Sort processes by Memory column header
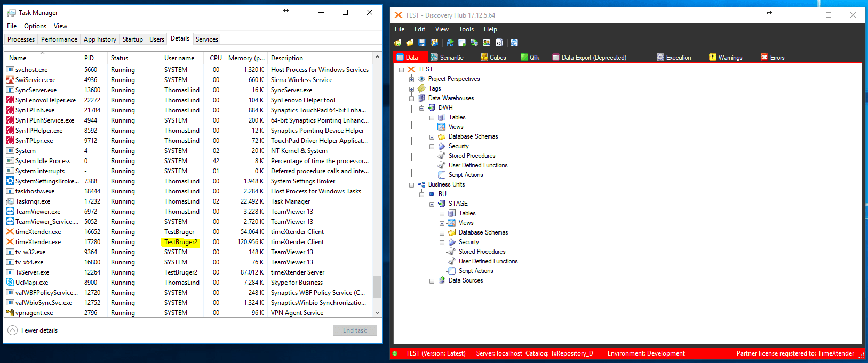This screenshot has width=868, height=363. [245, 58]
